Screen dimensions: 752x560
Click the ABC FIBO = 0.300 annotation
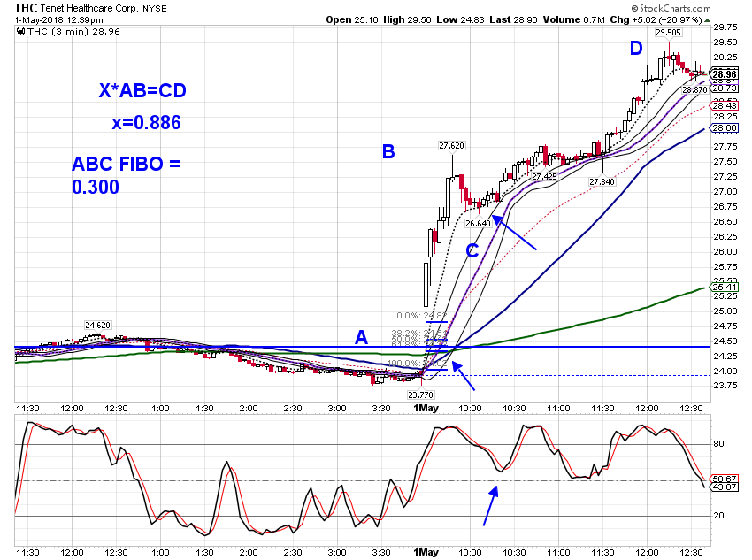(x=126, y=175)
